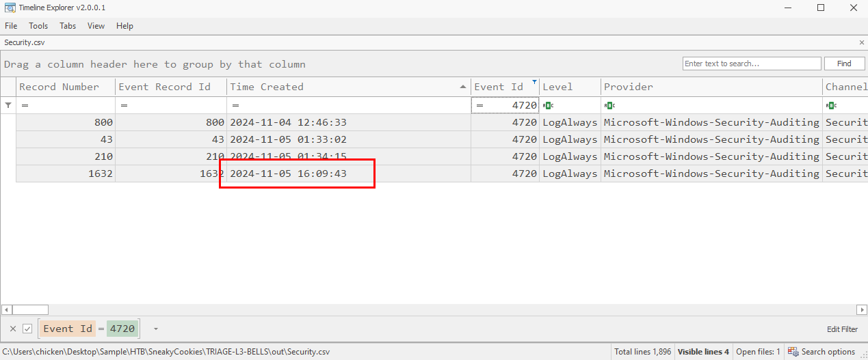Click the Timeline Explorer app icon in the title bar
This screenshot has height=360, width=868.
[x=10, y=8]
